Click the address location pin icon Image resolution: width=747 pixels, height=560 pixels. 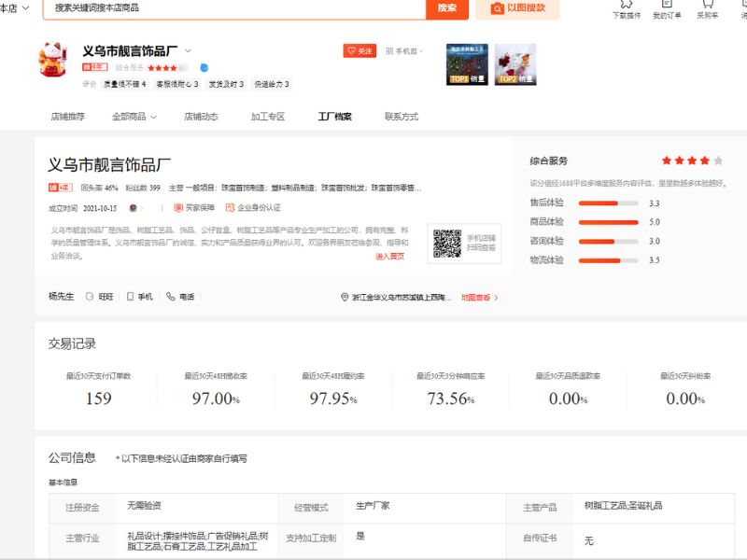point(345,297)
